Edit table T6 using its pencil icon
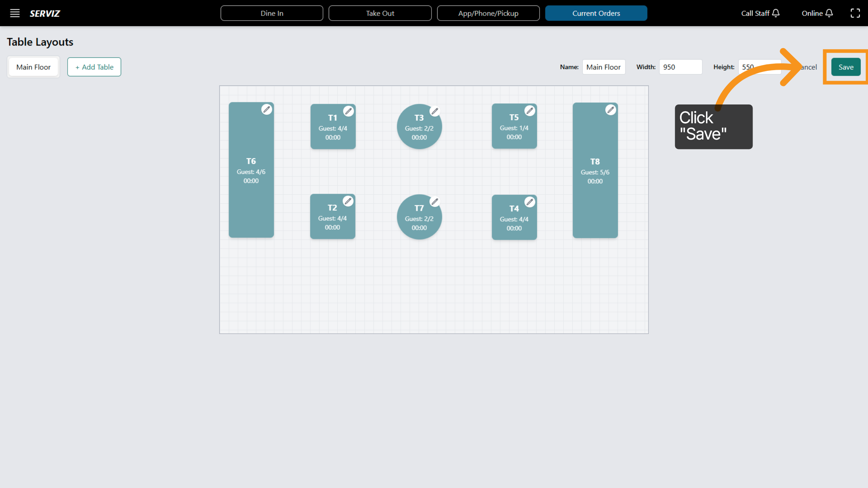 [267, 110]
